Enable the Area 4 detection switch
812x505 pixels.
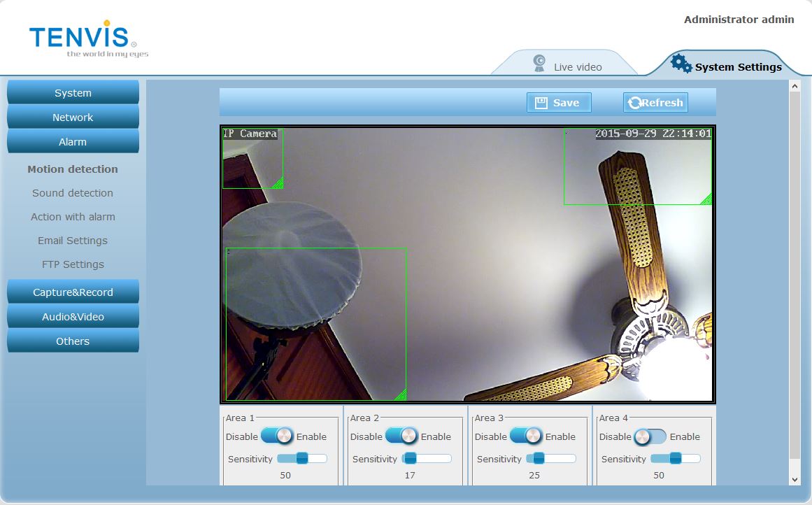click(x=650, y=436)
